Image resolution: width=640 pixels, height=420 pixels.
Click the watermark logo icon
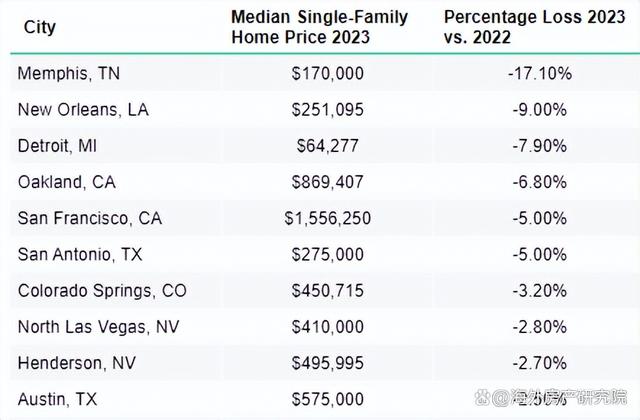pos(482,396)
